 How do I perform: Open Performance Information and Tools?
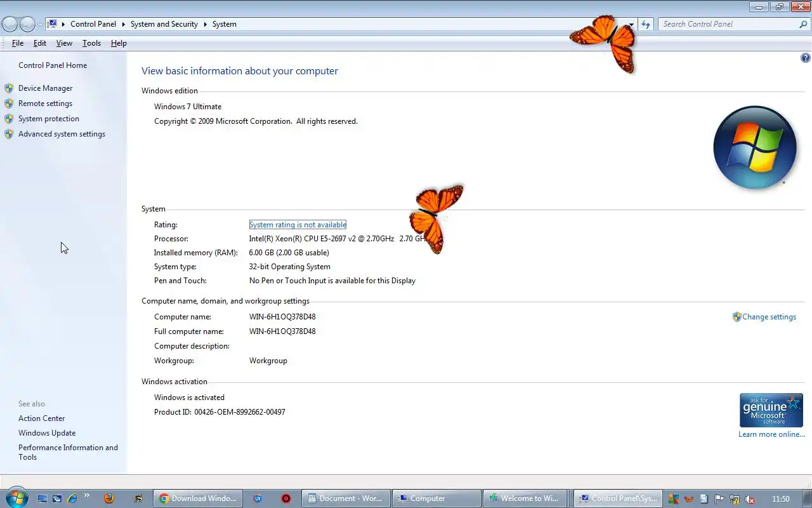pos(68,452)
